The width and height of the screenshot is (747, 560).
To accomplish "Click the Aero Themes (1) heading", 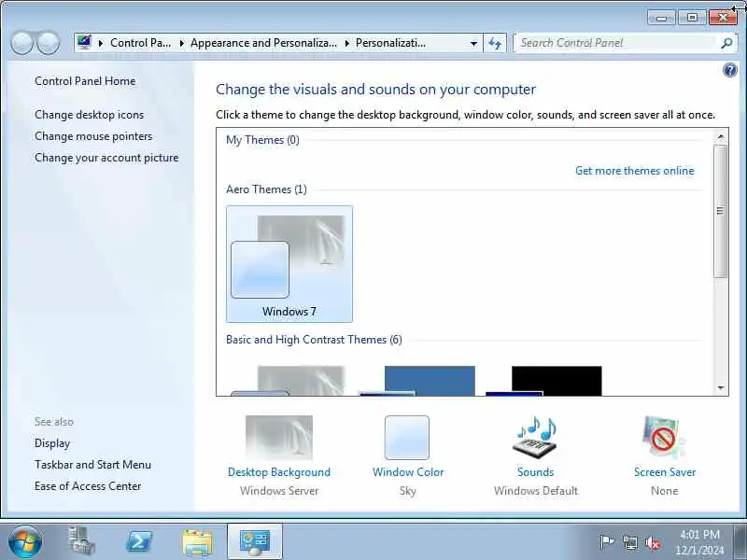I will tap(266, 189).
